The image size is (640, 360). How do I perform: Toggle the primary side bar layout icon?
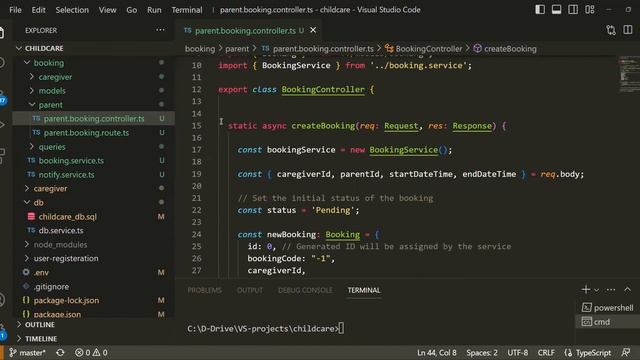coord(540,9)
